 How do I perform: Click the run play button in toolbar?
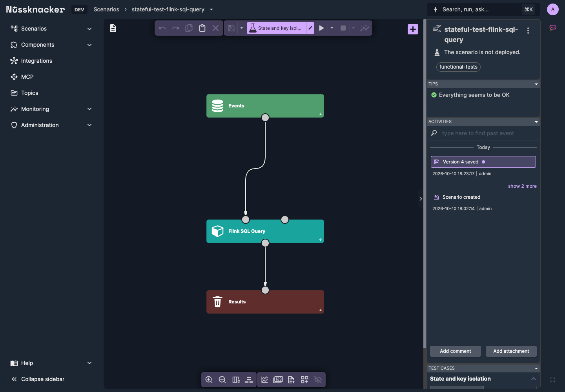click(x=322, y=28)
